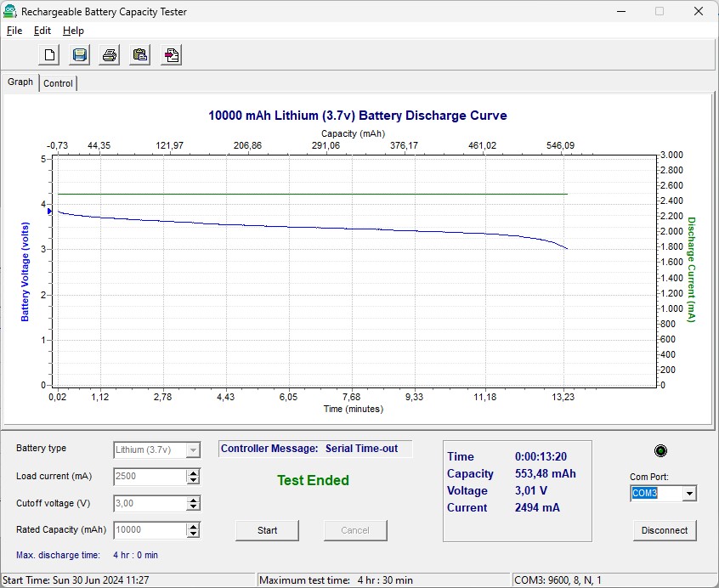719x588 pixels.
Task: Click the blue voltage axis marker triangle
Action: 49,212
